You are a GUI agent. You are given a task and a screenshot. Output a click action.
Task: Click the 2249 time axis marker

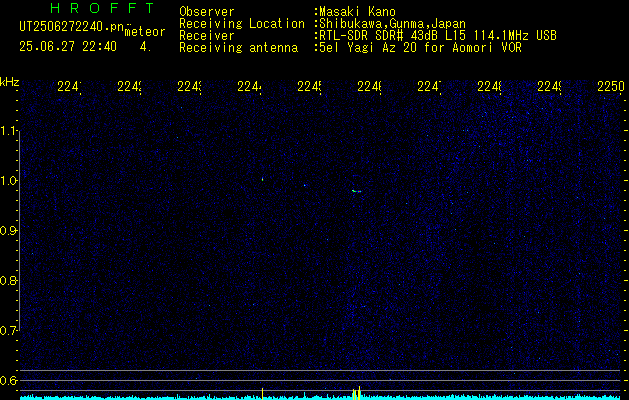[x=549, y=87]
